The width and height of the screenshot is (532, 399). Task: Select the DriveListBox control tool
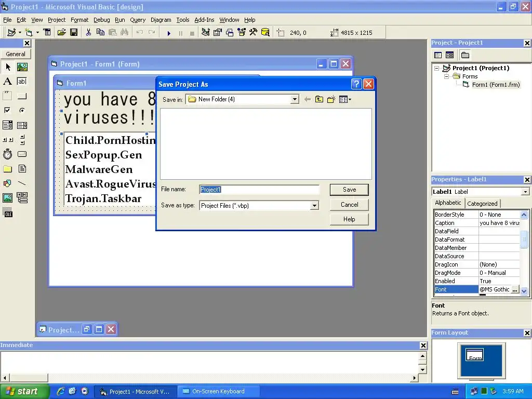22,154
